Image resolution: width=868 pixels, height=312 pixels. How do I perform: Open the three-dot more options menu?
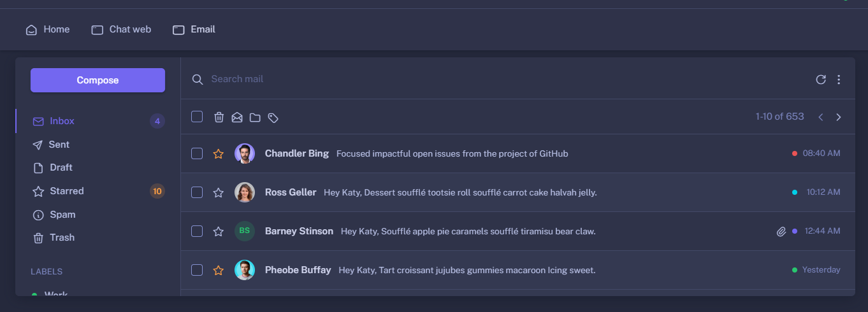839,80
